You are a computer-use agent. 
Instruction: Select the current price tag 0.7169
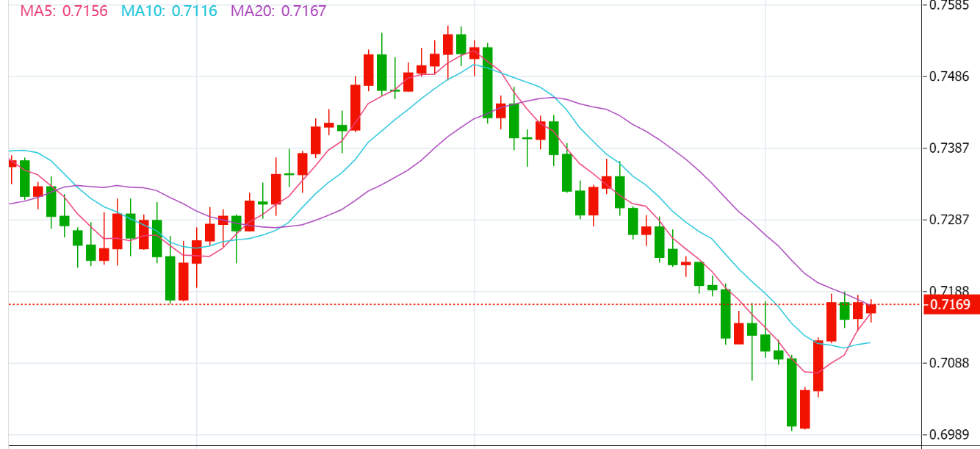pyautogui.click(x=950, y=304)
